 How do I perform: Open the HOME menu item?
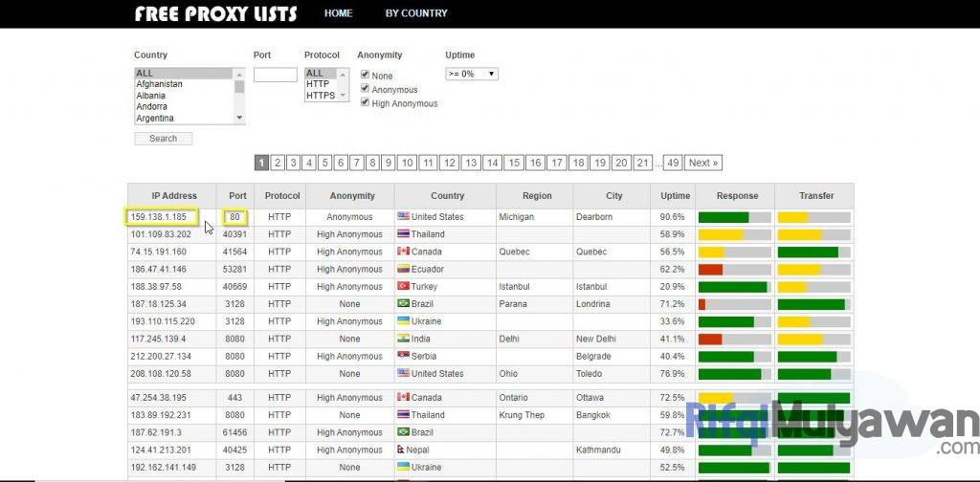(338, 13)
